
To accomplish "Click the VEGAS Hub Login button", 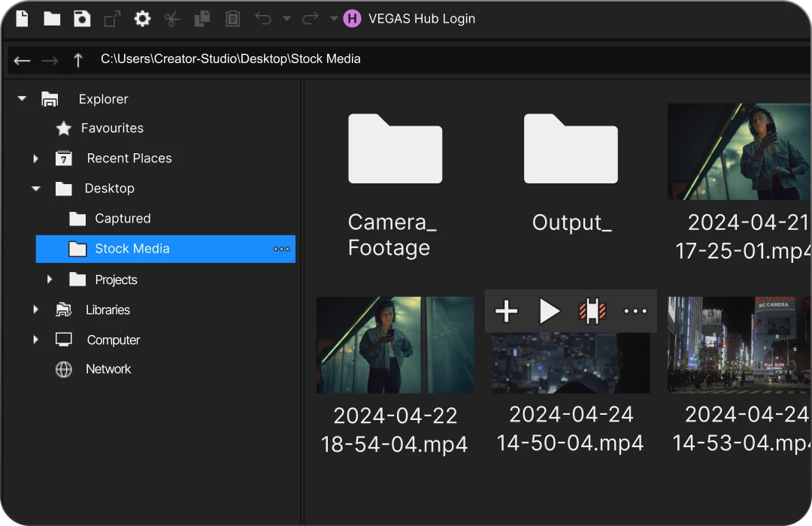I will click(x=410, y=19).
